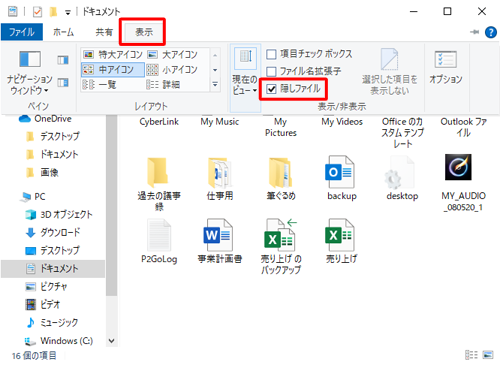Click 選択した項目を表示しない button
This screenshot has height=365, width=500.
[x=389, y=71]
